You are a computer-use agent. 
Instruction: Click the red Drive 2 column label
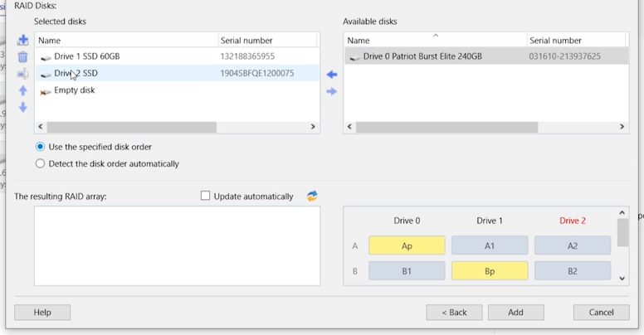pyautogui.click(x=573, y=221)
